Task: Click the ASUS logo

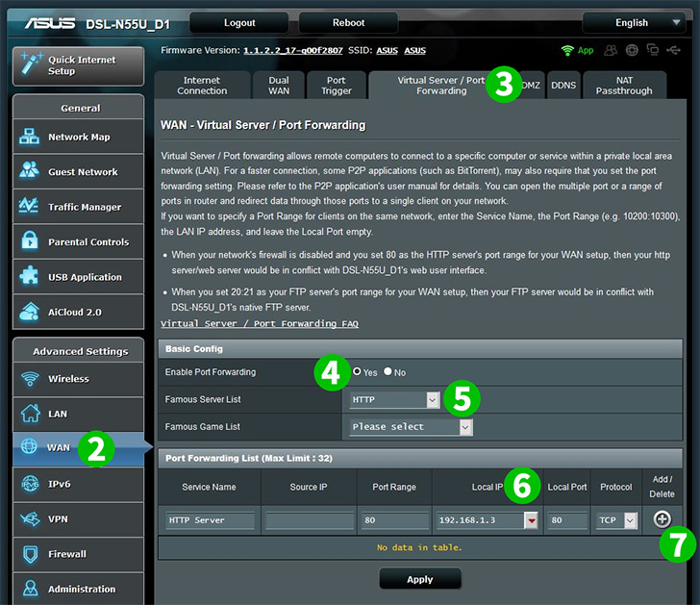Action: (50, 23)
